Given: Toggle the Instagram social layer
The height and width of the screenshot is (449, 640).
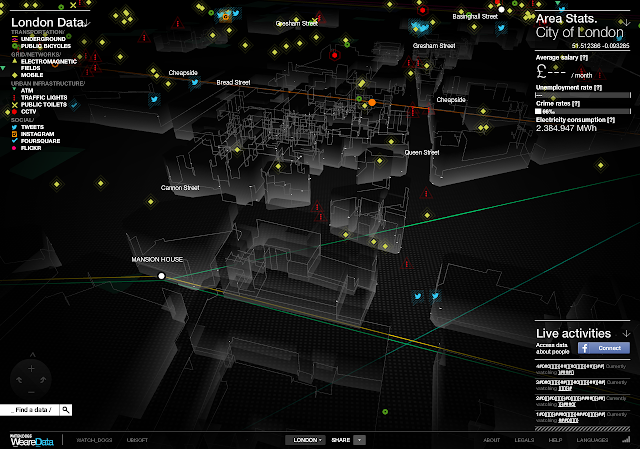Looking at the screenshot, I should coord(33,134).
